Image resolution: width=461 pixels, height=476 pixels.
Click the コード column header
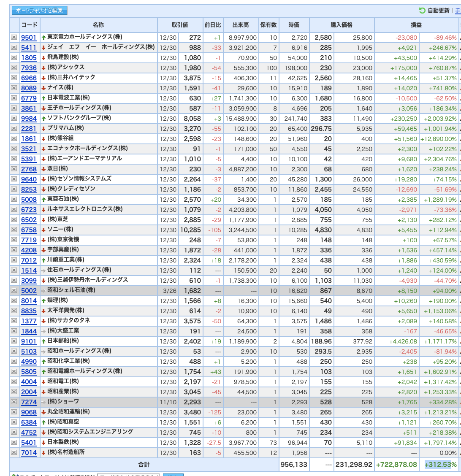pos(30,25)
